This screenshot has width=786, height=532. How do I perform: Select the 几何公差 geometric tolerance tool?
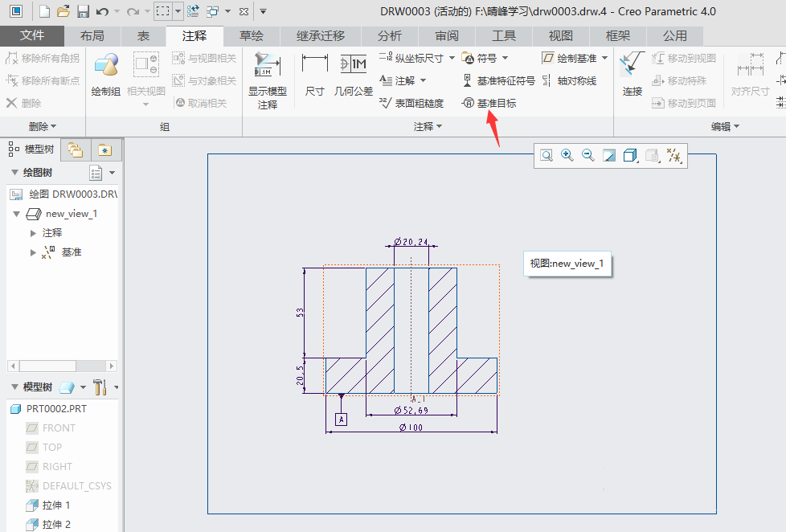pos(354,74)
